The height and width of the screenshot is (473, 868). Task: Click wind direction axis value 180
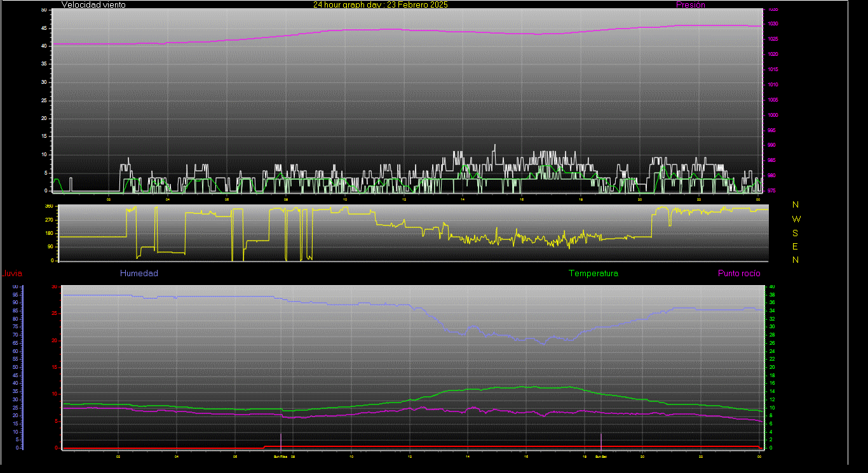point(49,234)
